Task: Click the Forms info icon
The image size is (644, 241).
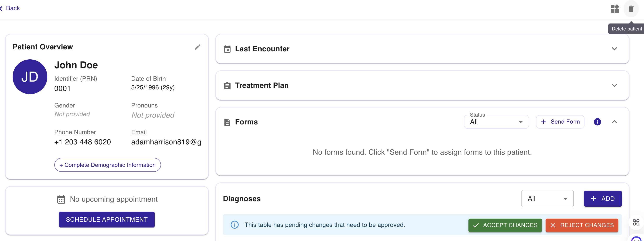Action: 597,122
